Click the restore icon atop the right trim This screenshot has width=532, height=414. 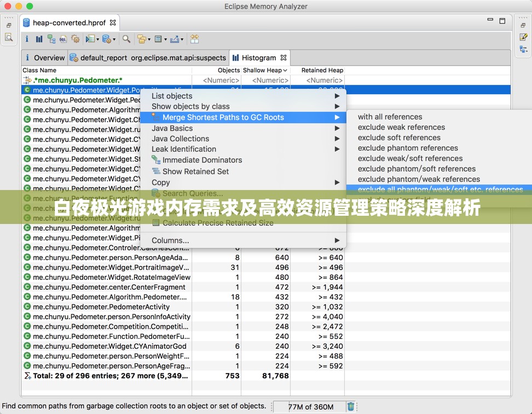tap(523, 25)
